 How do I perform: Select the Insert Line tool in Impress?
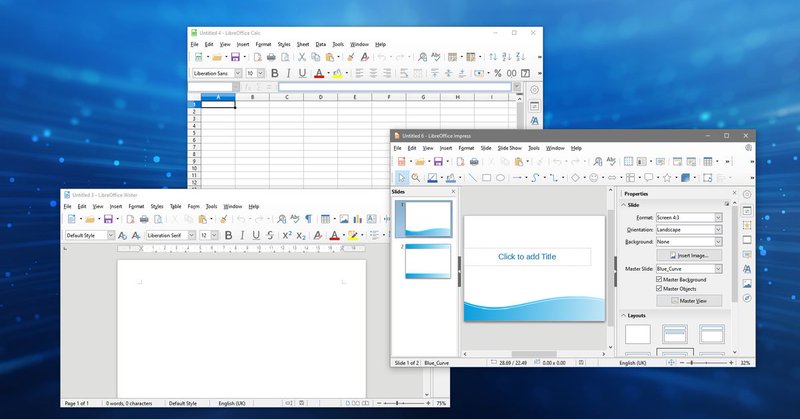click(x=472, y=178)
